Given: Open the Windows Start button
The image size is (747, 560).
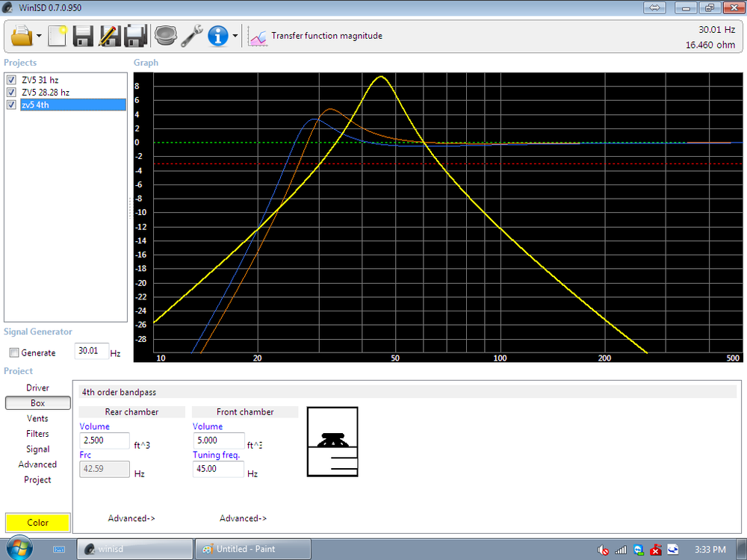Looking at the screenshot, I should [19, 549].
